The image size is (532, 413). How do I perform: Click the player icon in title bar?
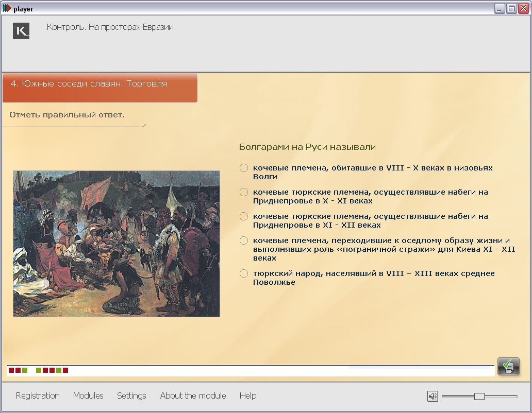[7, 8]
